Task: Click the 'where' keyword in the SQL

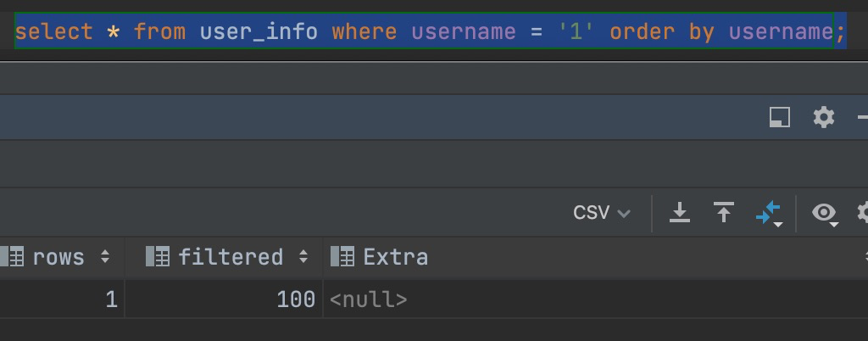Action: (364, 32)
